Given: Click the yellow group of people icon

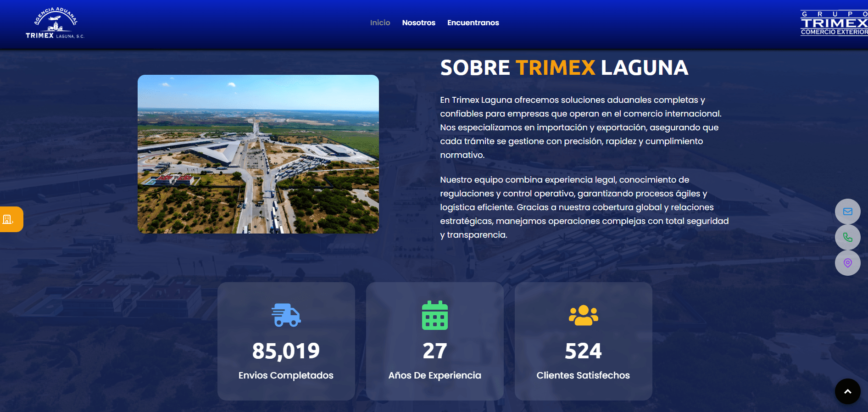Looking at the screenshot, I should click(583, 315).
